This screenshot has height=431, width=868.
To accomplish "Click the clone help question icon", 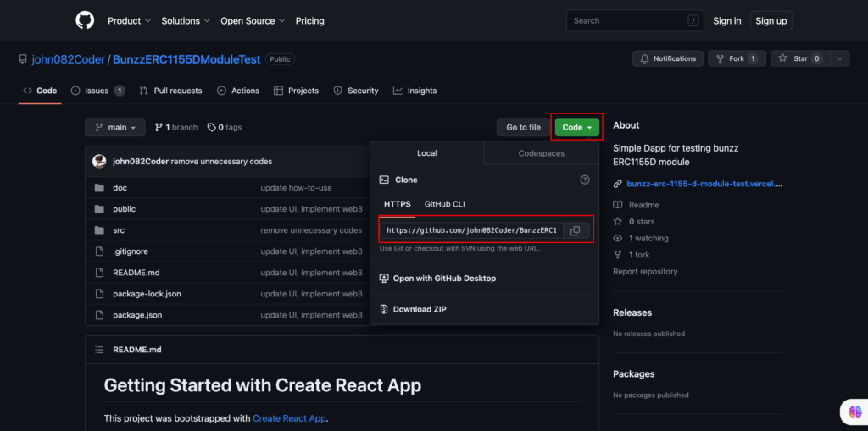I will (x=585, y=180).
